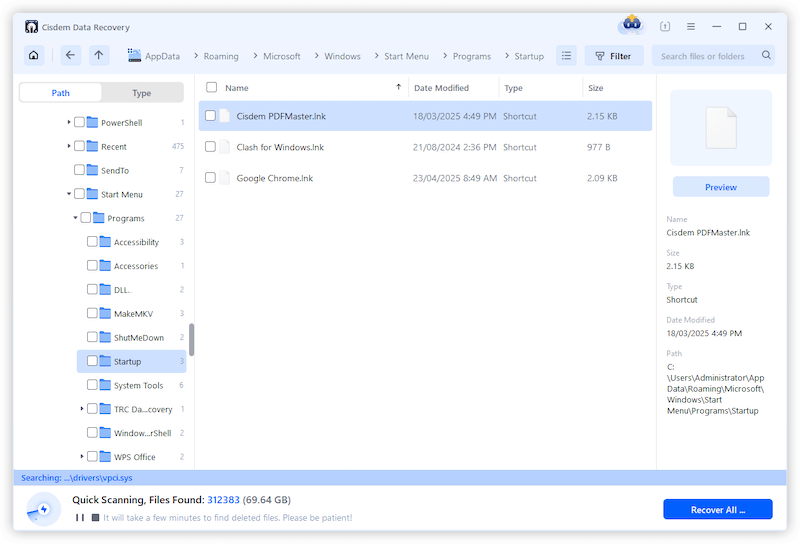Go to Programs in the breadcrumb
800x544 pixels.
(x=472, y=56)
